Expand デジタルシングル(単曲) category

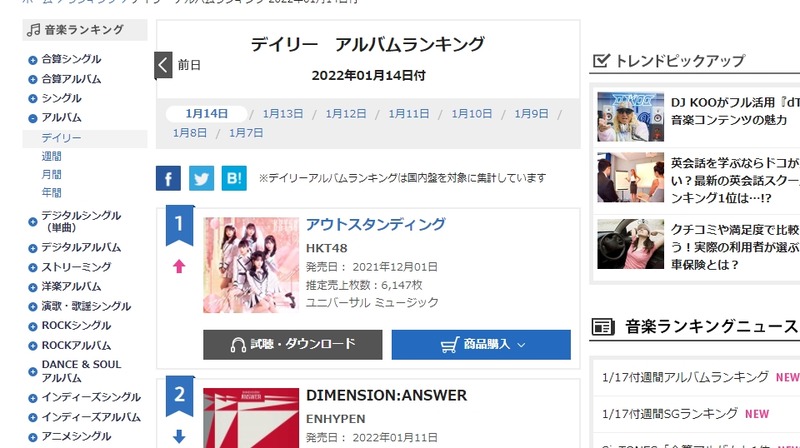[33, 222]
